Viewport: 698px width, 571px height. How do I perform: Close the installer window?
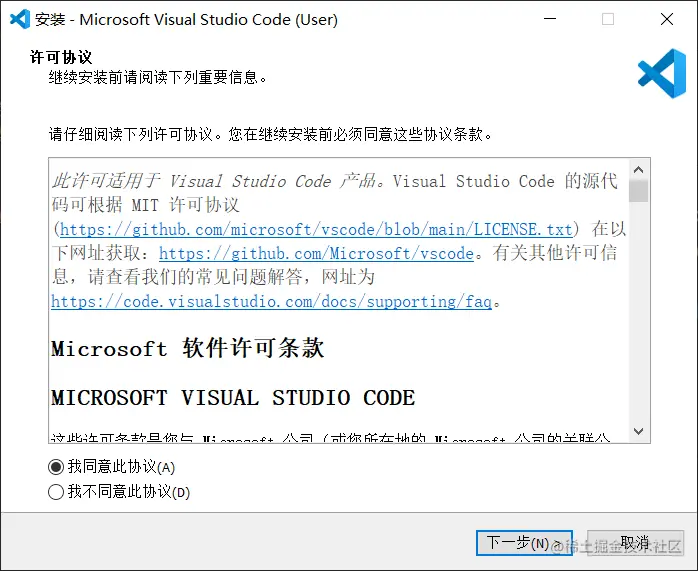667,19
